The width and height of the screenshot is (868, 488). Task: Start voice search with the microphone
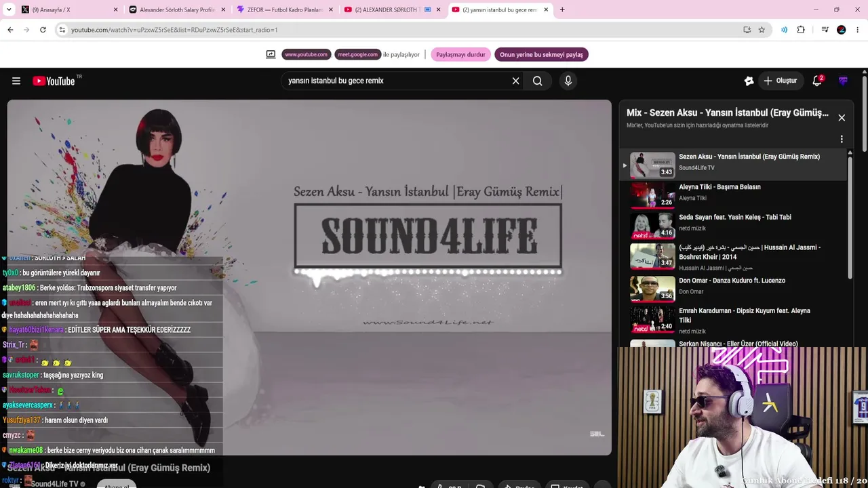pyautogui.click(x=568, y=81)
